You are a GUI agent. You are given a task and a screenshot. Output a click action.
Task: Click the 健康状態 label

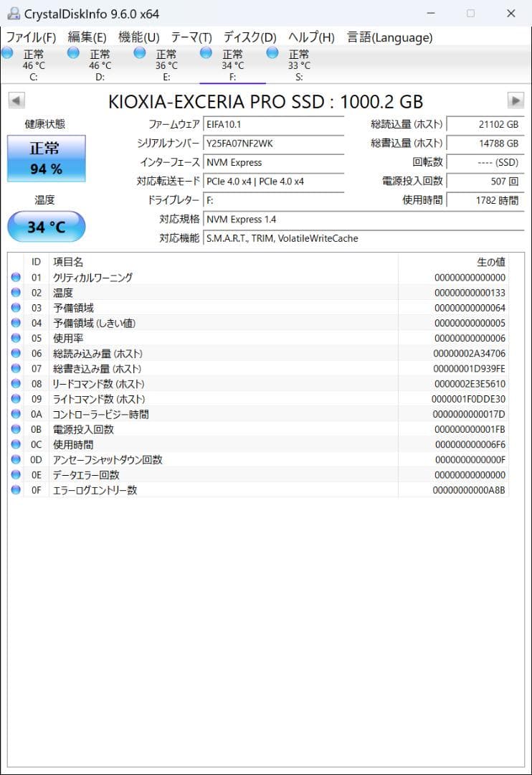[x=45, y=123]
